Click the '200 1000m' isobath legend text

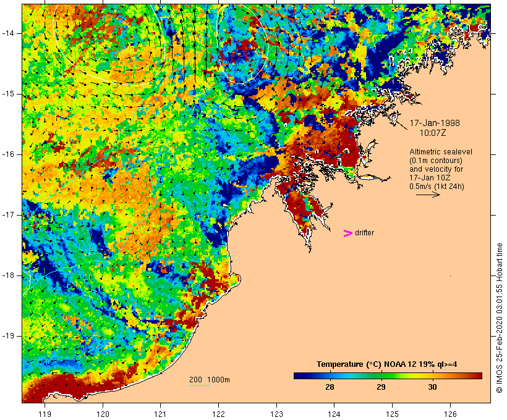(210, 380)
